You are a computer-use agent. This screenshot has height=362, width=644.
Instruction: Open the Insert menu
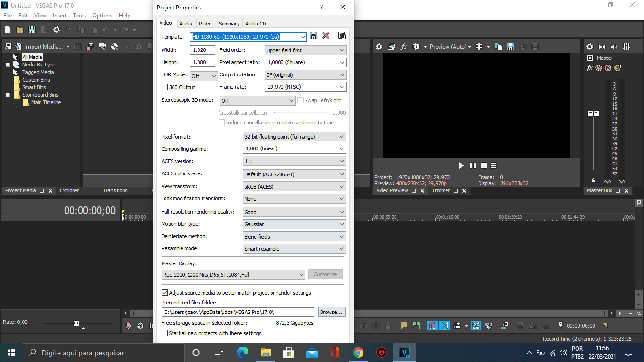[59, 16]
